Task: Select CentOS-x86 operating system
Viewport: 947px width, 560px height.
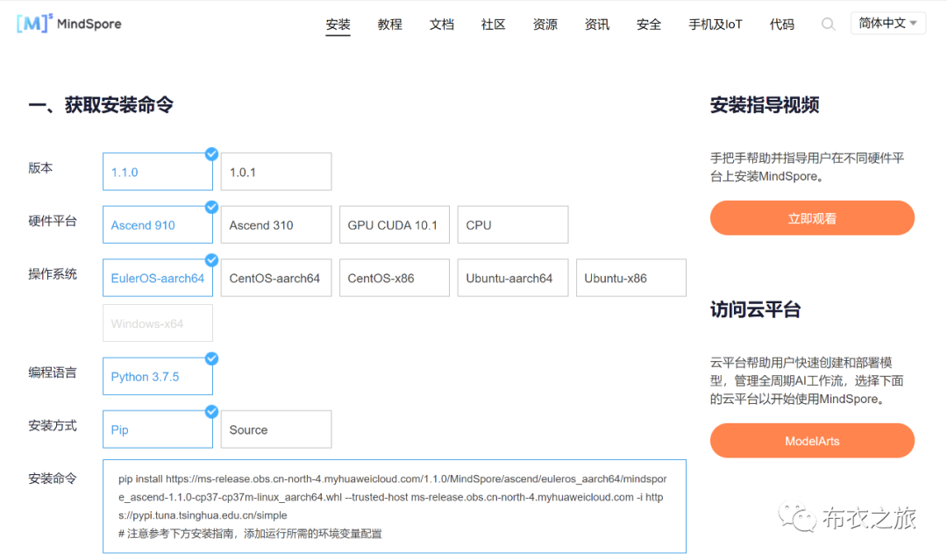Action: tap(395, 278)
